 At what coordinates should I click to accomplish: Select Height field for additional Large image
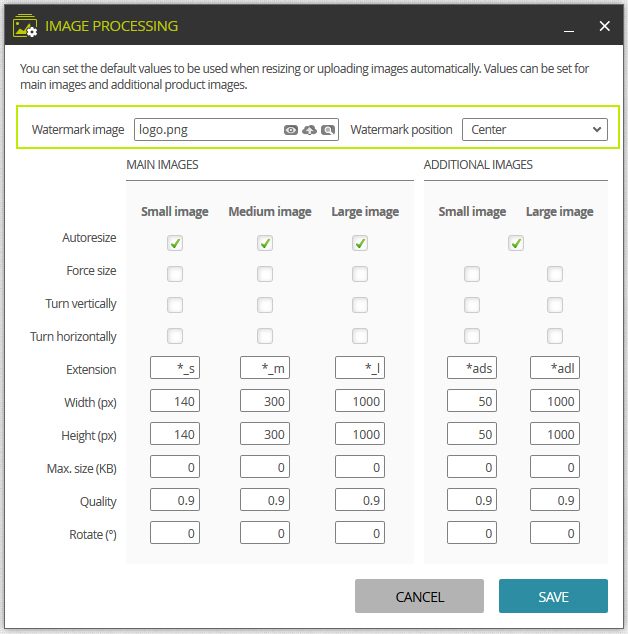click(555, 434)
